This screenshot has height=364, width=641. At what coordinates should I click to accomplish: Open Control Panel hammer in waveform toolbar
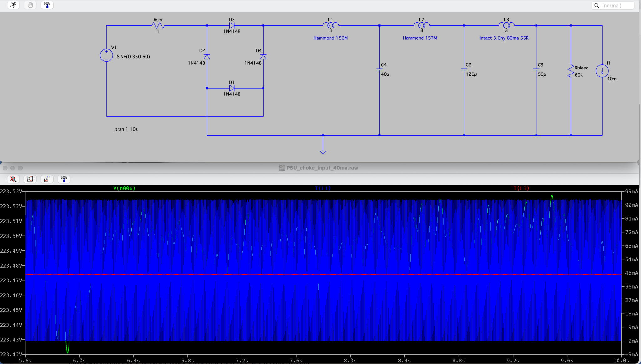click(x=64, y=179)
